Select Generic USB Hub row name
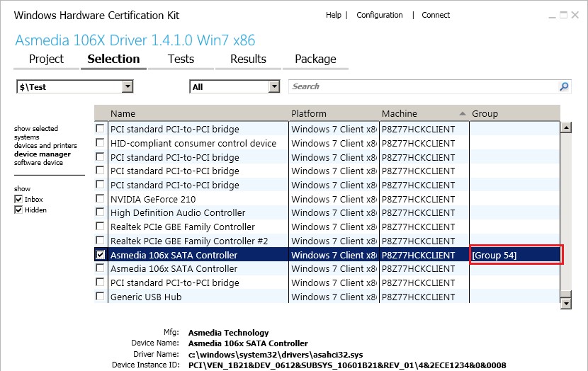Screen dimensions: 588x371 click(146, 297)
